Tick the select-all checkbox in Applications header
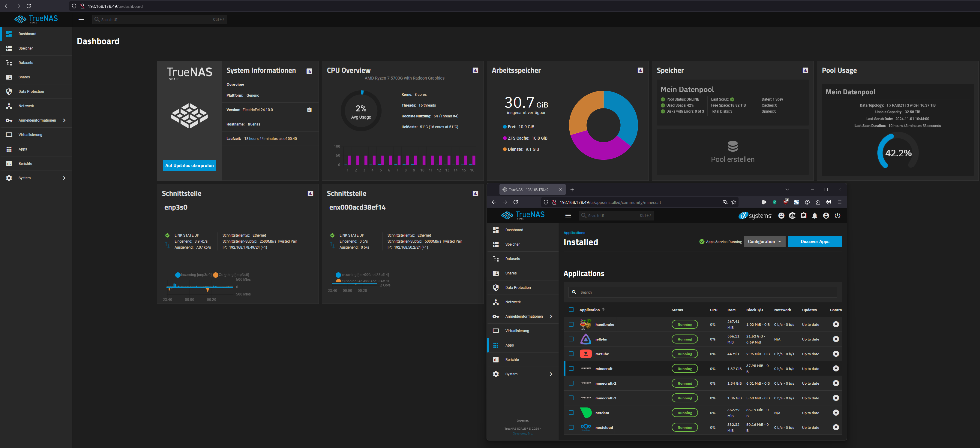The width and height of the screenshot is (980, 448). pos(571,310)
